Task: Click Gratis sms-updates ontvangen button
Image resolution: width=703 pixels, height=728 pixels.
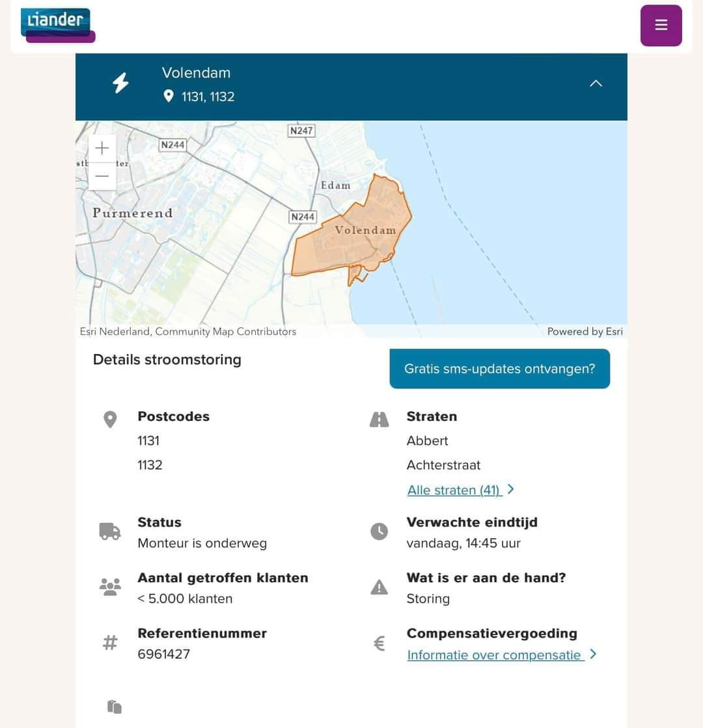Action: coord(499,369)
